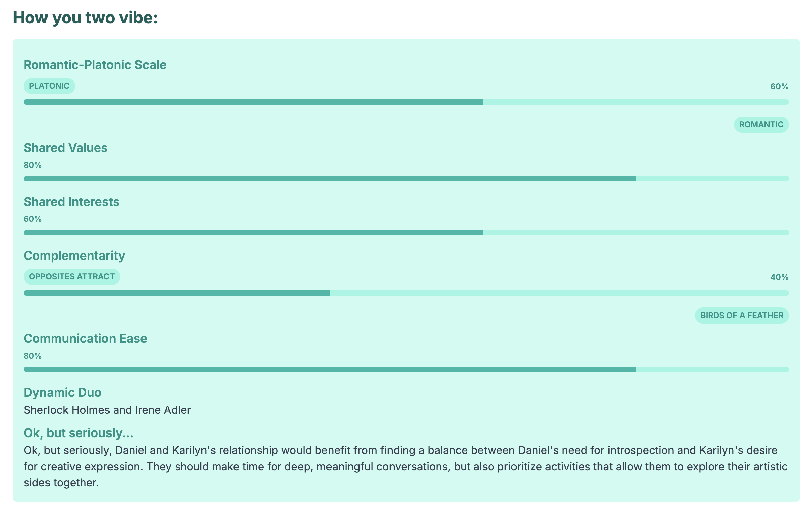Click the 'How you two vibe:' heading
This screenshot has height=509, width=812.
click(x=86, y=18)
